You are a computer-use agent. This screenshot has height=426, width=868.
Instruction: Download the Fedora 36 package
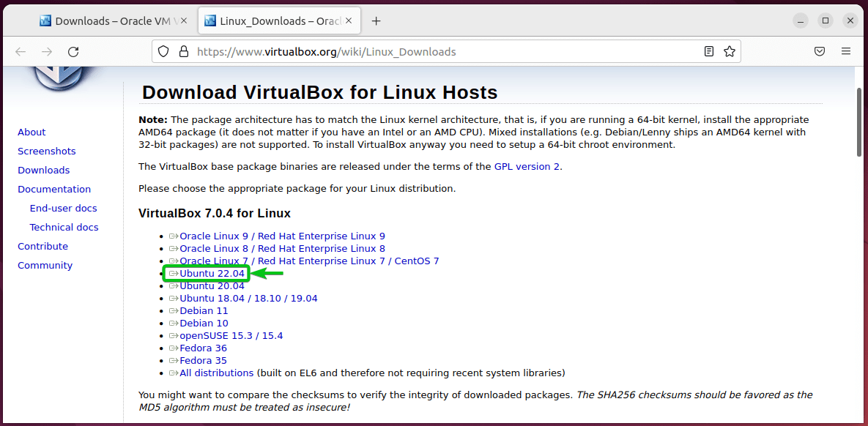203,348
